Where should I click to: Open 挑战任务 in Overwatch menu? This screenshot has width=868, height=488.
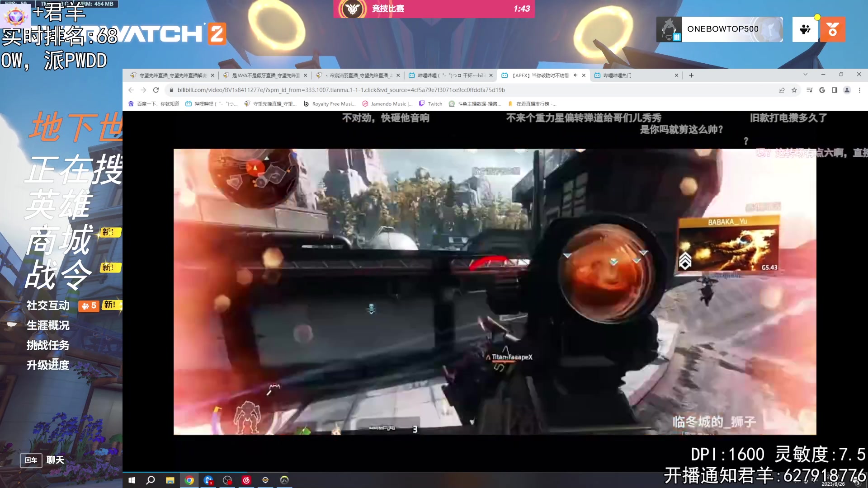48,345
